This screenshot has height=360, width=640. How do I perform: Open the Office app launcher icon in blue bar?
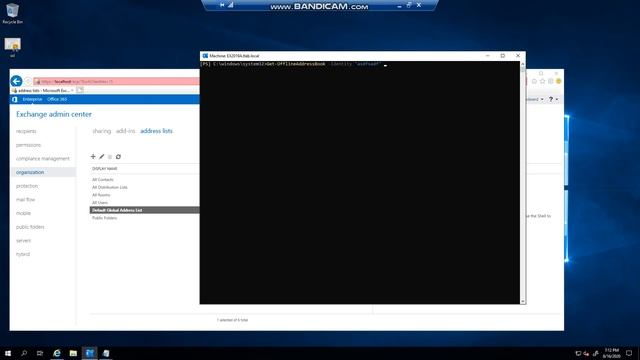(x=15, y=99)
